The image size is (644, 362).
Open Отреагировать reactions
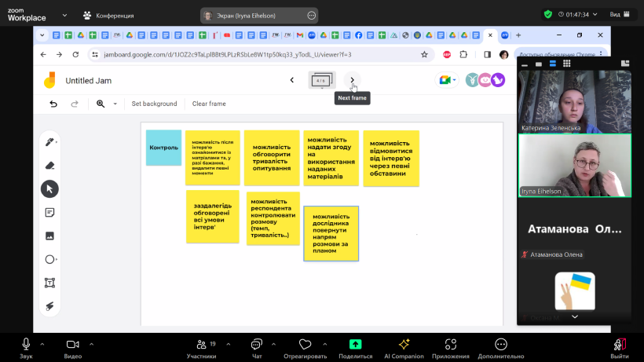point(306,349)
